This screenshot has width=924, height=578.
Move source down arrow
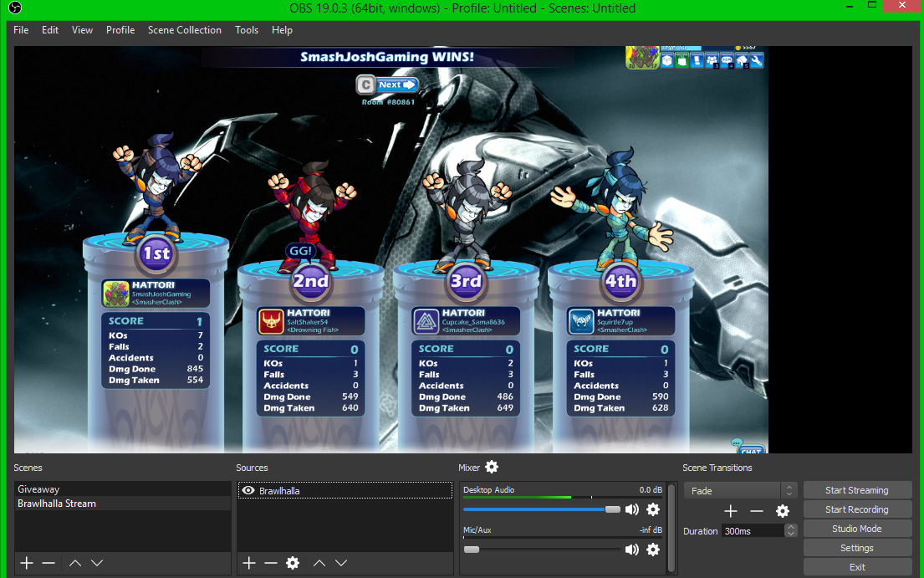340,563
